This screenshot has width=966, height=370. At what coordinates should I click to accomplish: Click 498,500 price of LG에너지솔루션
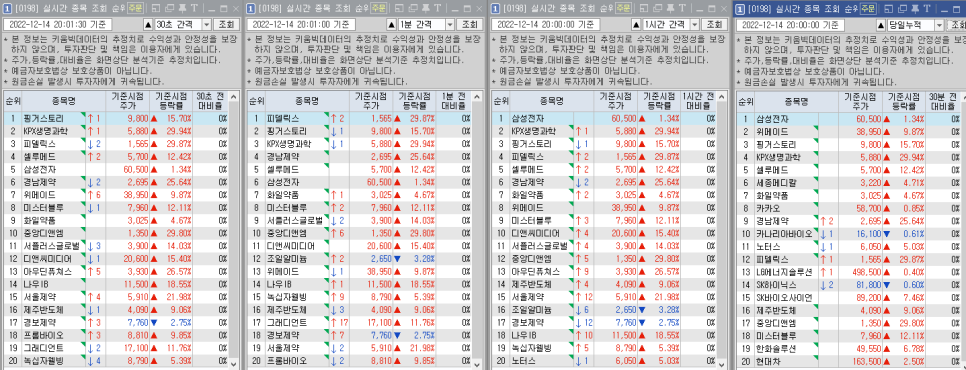tap(867, 271)
